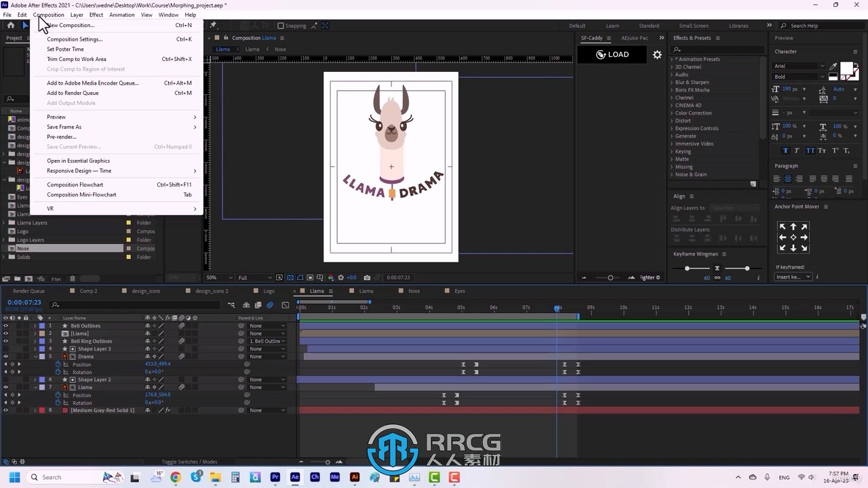Screen dimensions: 868x488
Task: Click the stopwatch for Llama Rotation
Action: point(58,403)
